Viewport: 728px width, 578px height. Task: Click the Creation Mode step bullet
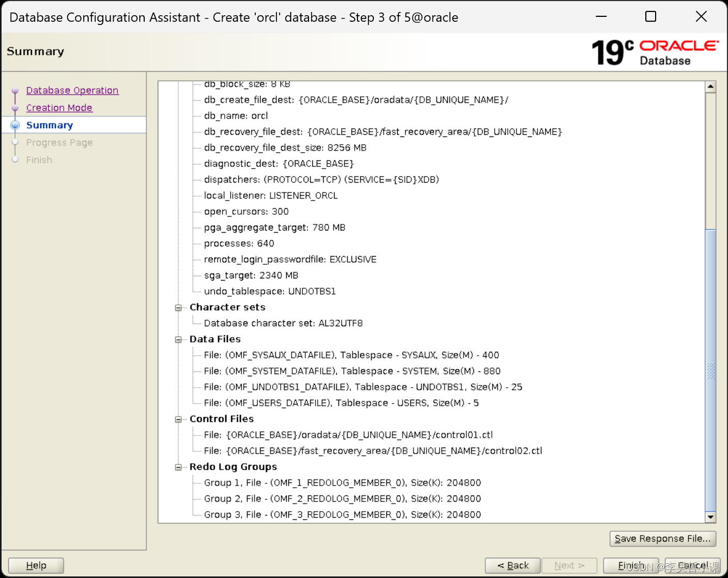(x=15, y=108)
